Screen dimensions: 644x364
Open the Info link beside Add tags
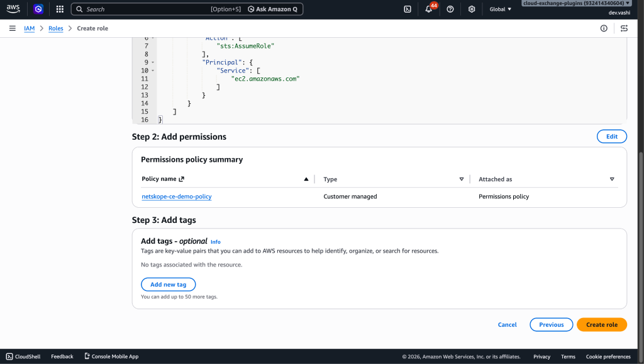point(216,242)
